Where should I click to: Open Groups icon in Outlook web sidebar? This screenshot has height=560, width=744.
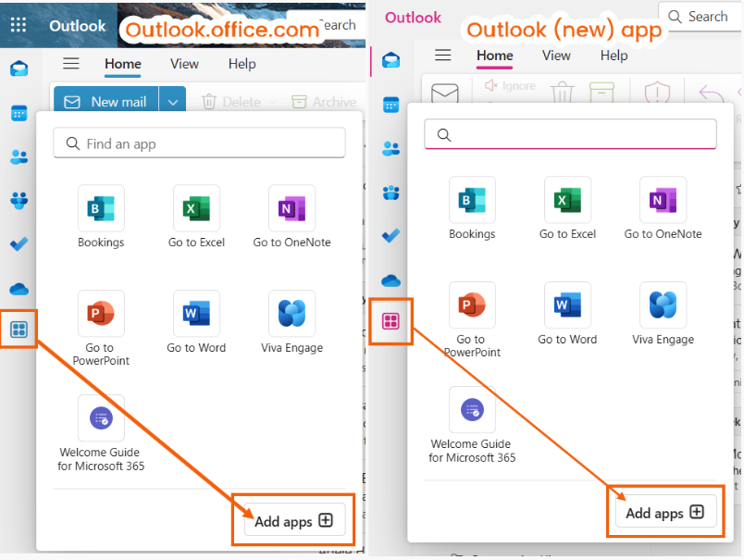[19, 200]
